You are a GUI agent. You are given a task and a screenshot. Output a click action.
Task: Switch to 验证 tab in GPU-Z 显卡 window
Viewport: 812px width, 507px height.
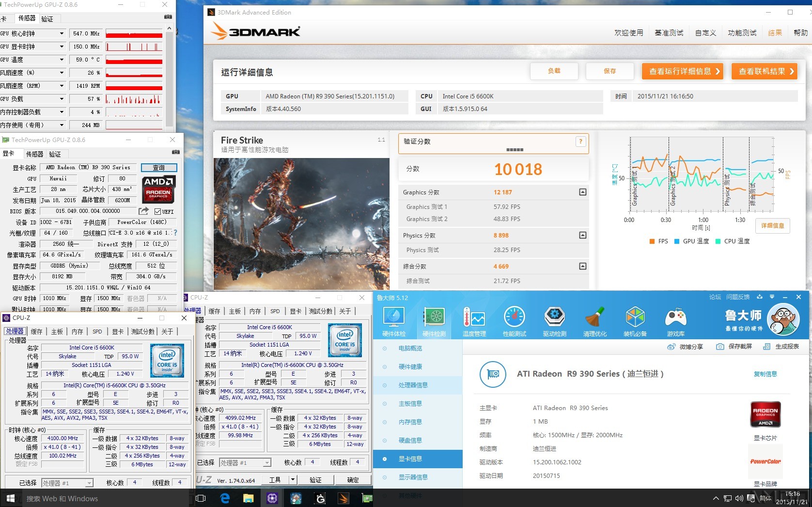(55, 154)
